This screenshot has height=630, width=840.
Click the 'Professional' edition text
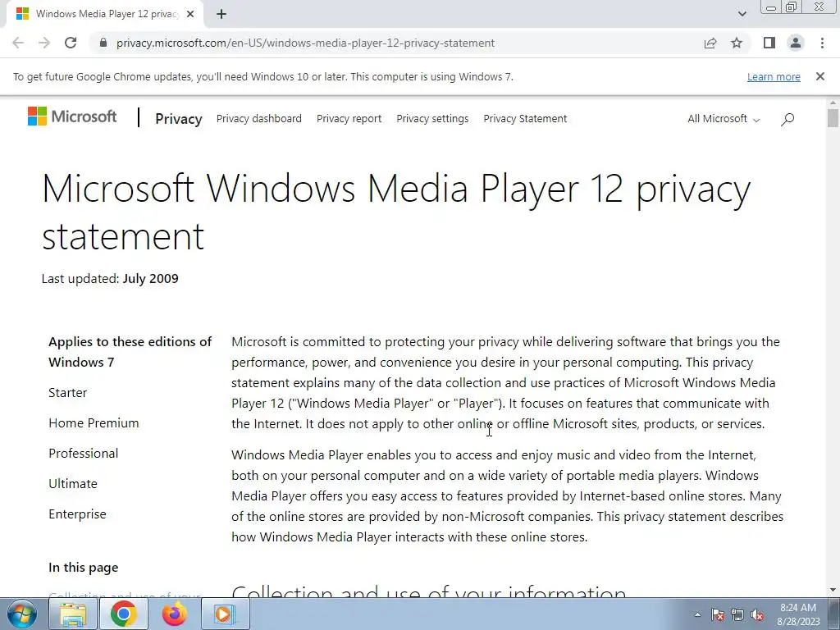pyautogui.click(x=84, y=453)
